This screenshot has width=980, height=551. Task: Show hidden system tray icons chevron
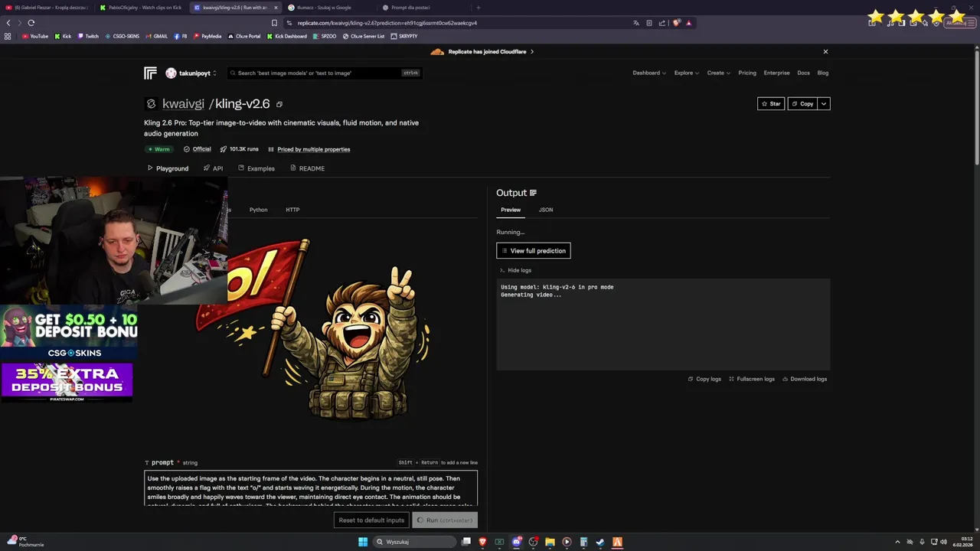898,542
